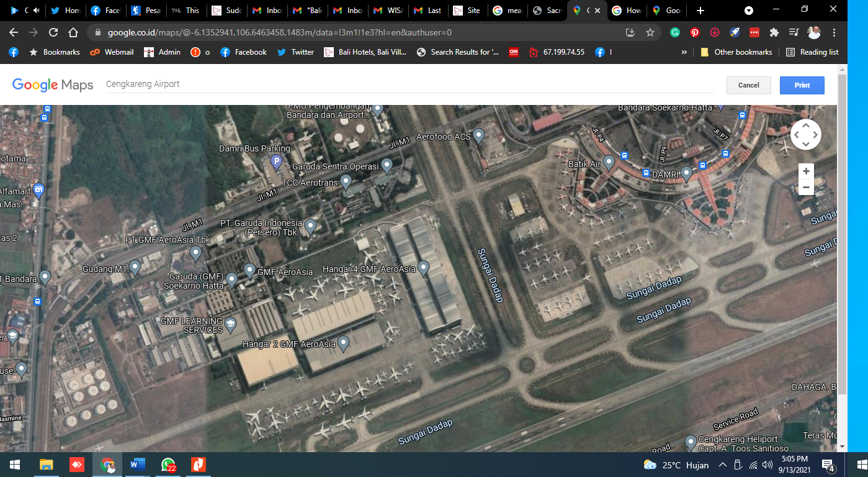
Task: Click the PT GMF AeroAsia Tbk pin
Action: click(196, 253)
